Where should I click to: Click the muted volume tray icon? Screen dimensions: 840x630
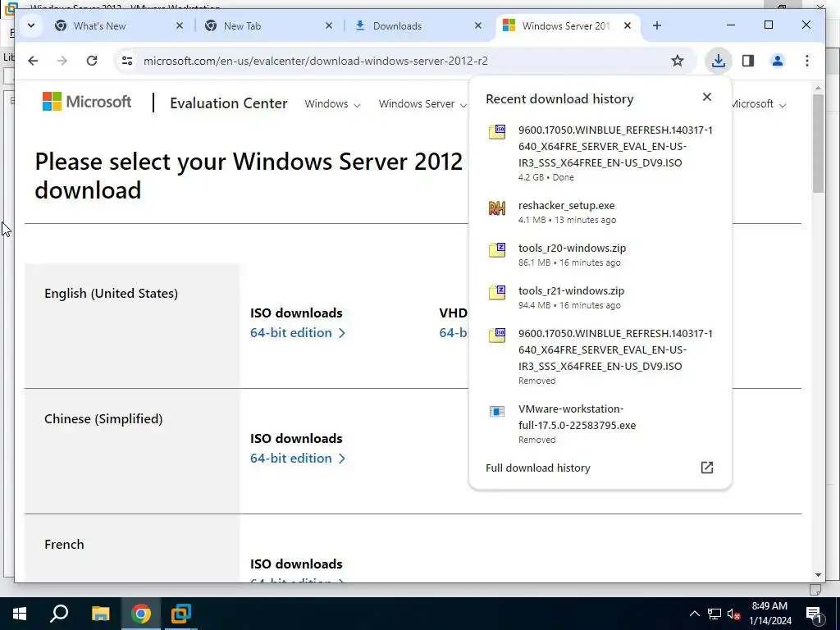click(x=733, y=614)
